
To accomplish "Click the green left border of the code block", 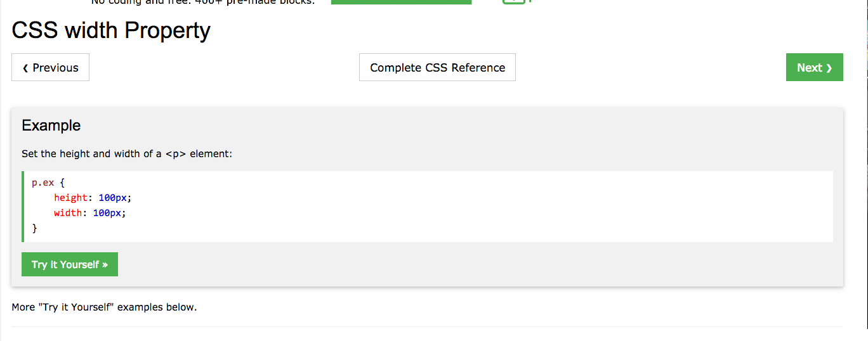I will click(23, 207).
